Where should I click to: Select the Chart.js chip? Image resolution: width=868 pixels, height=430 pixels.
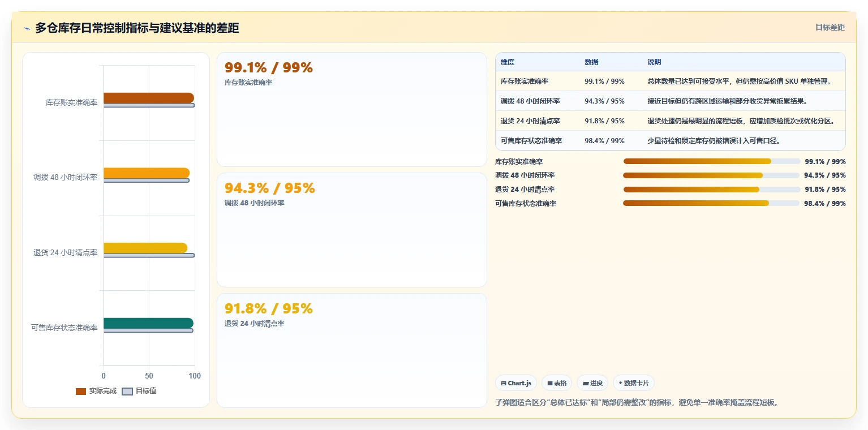point(516,383)
